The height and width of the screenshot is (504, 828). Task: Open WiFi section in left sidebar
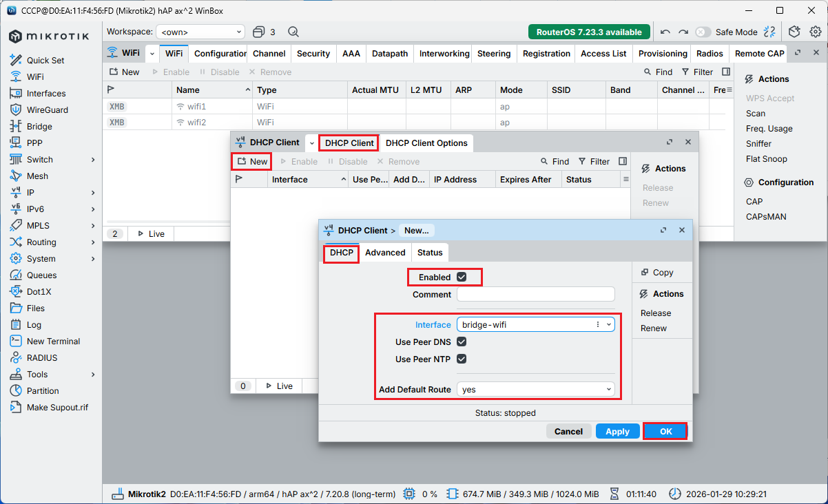35,76
